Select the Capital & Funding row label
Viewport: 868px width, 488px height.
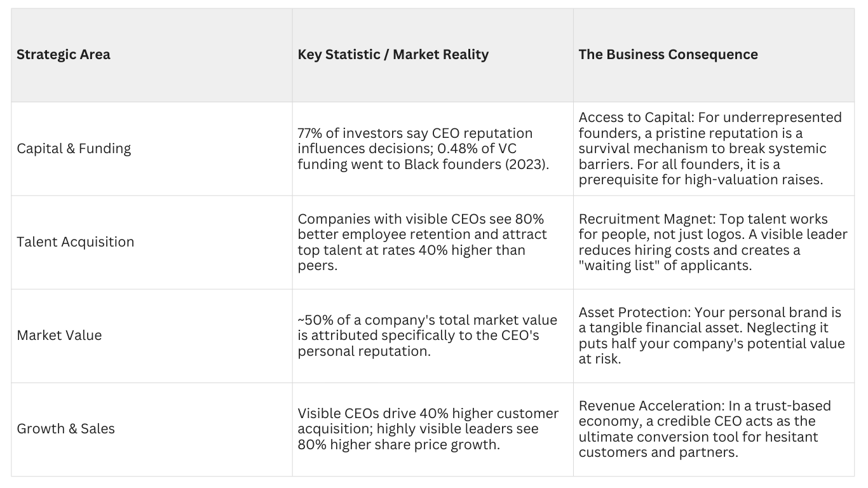pyautogui.click(x=74, y=149)
